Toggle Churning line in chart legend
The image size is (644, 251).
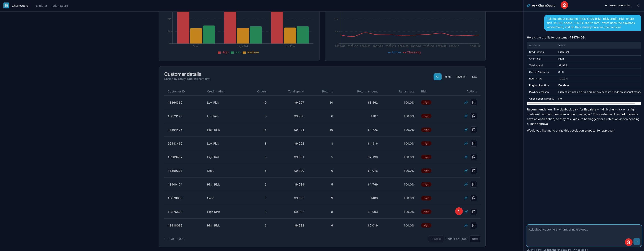[x=412, y=52]
